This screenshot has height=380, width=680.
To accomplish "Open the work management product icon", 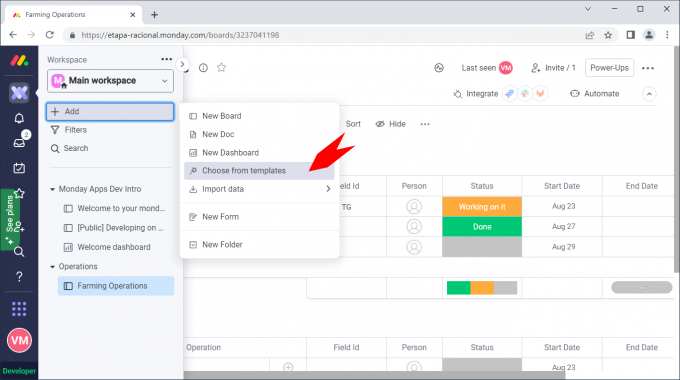I will pyautogui.click(x=19, y=93).
